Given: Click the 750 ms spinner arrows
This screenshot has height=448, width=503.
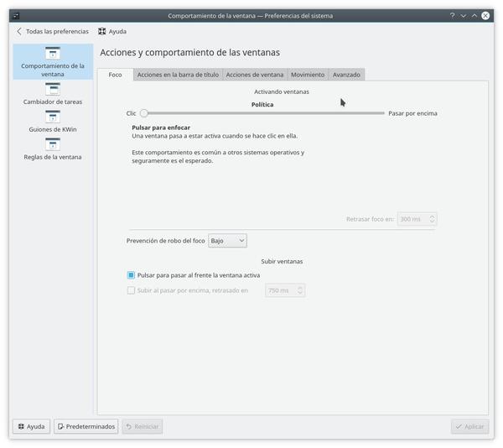Looking at the screenshot, I should 300,290.
